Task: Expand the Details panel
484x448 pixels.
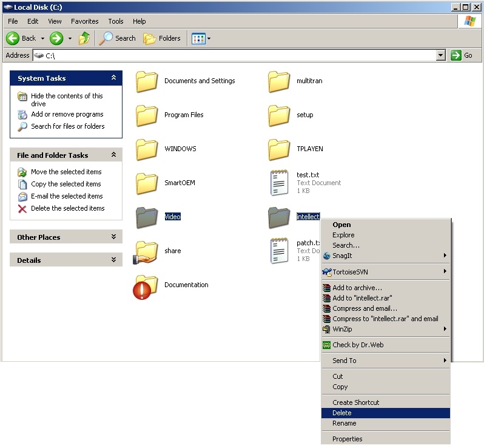Action: pos(113,260)
